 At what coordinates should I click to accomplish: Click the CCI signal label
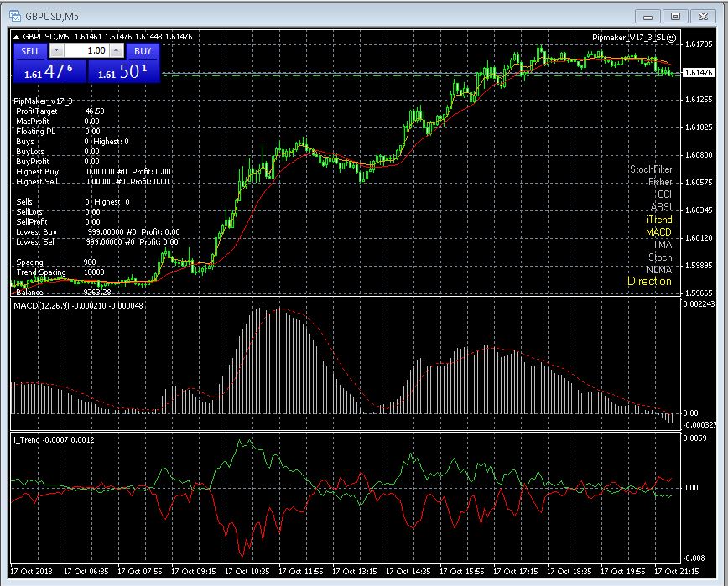tap(665, 194)
